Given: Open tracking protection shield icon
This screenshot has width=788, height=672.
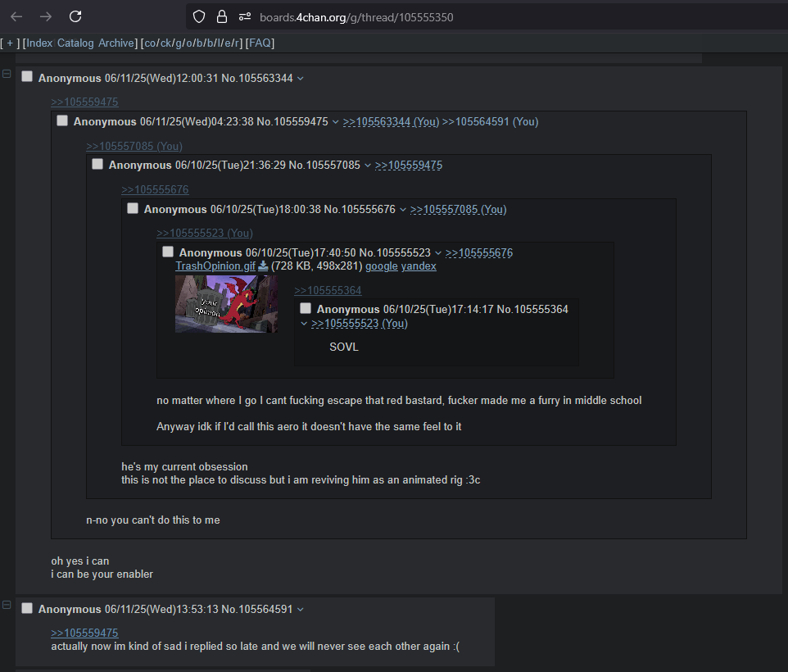Looking at the screenshot, I should pyautogui.click(x=199, y=17).
